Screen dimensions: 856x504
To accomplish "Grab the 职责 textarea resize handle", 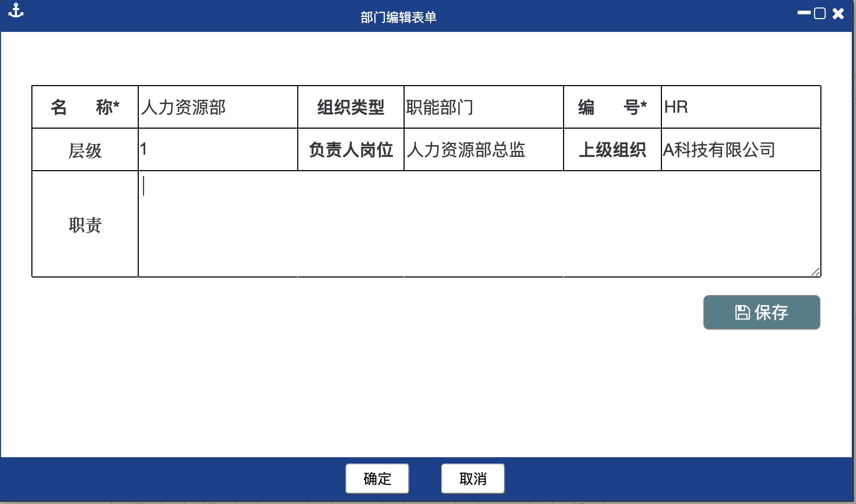I will tap(816, 272).
